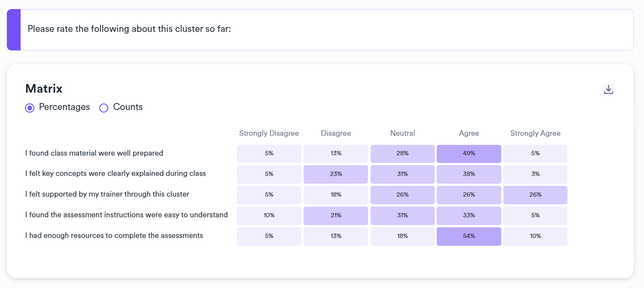Click the 54% Agree cell for enough resources

point(468,236)
